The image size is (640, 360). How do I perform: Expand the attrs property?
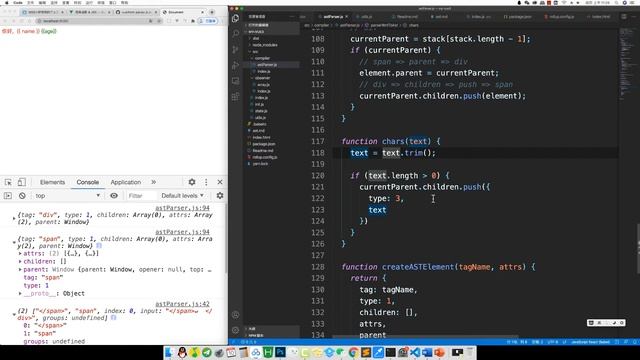pos(20,253)
